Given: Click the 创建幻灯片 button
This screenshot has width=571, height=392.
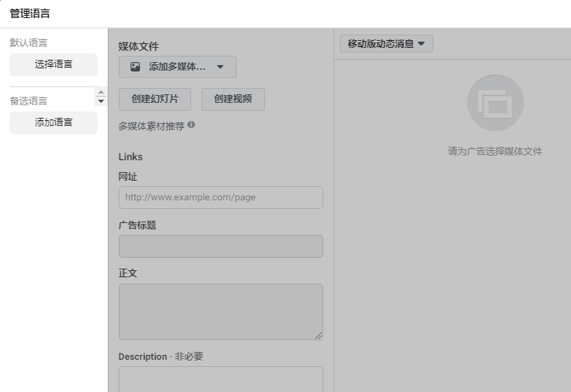Looking at the screenshot, I should 155,99.
